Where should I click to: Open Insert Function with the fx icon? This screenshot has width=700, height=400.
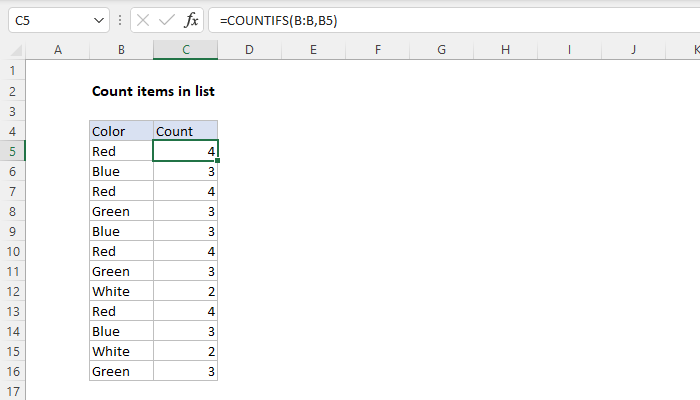pos(191,21)
